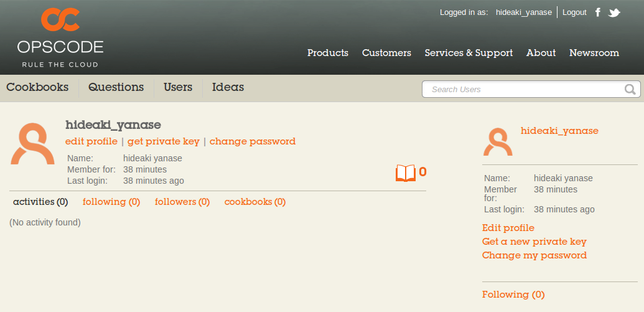Open Services & Support menu
This screenshot has width=644, height=312.
(x=469, y=52)
